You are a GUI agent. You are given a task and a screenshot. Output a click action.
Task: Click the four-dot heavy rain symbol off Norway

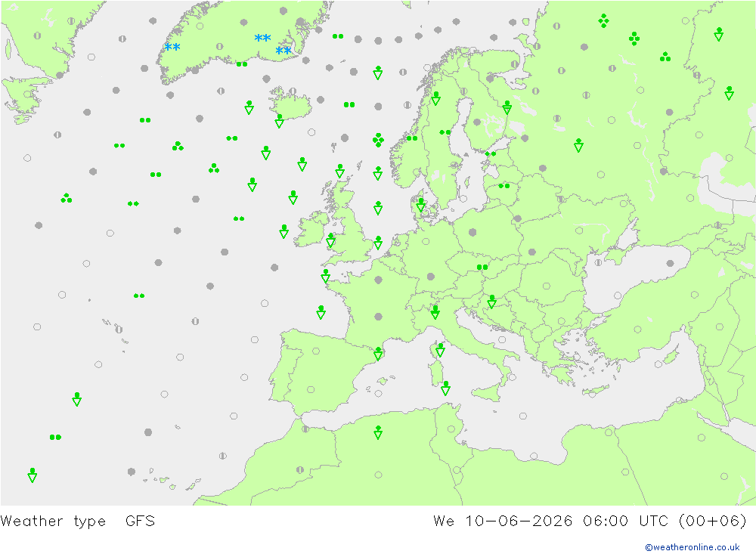point(379,140)
